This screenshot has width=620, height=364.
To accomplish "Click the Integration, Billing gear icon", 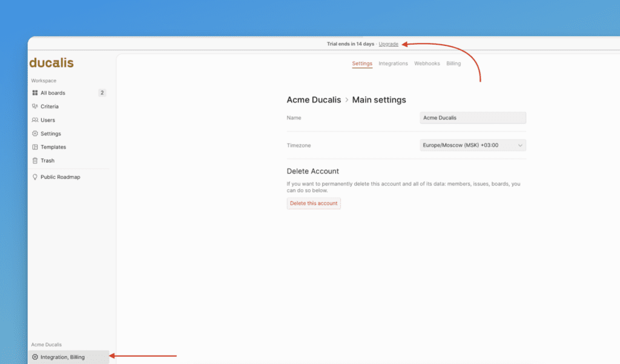I will 35,357.
